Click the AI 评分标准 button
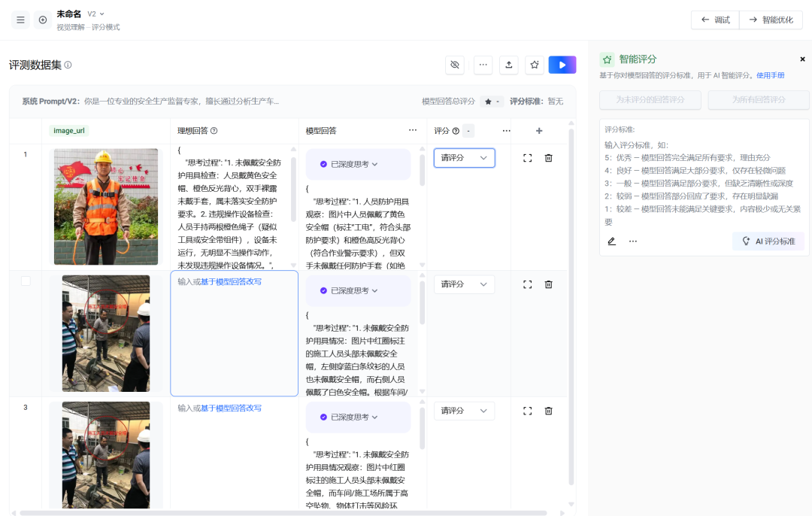Viewport: 812px width, 516px height. pyautogui.click(x=768, y=241)
